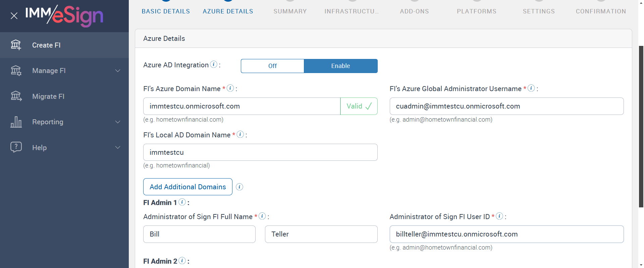The image size is (644, 268).
Task: Click the Create FI bank icon
Action: [16, 45]
